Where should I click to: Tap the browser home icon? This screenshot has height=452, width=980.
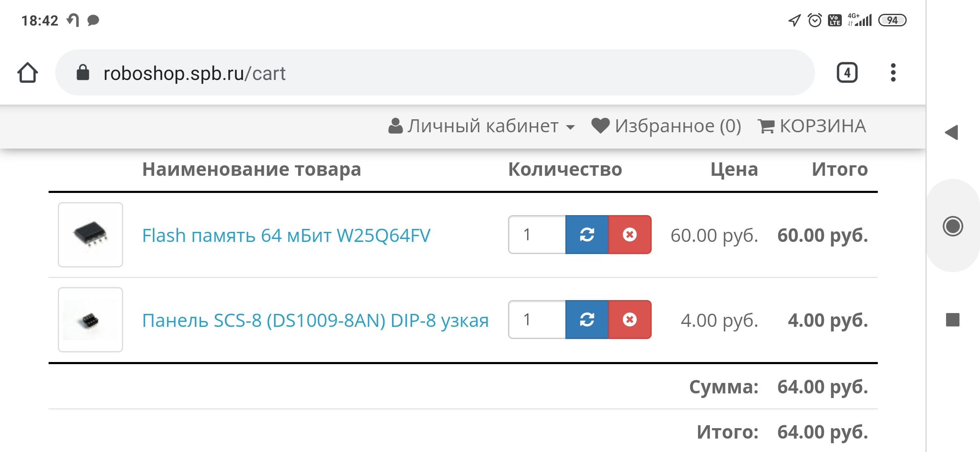[28, 73]
